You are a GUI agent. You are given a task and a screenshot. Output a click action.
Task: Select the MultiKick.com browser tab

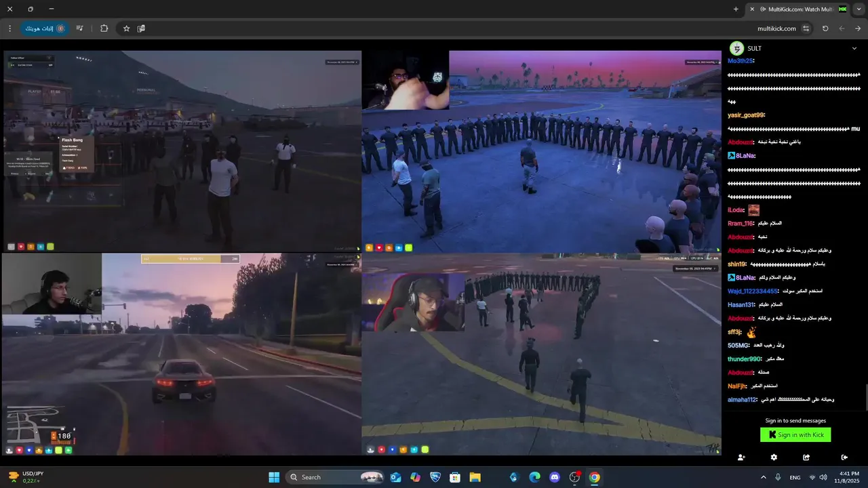[797, 9]
